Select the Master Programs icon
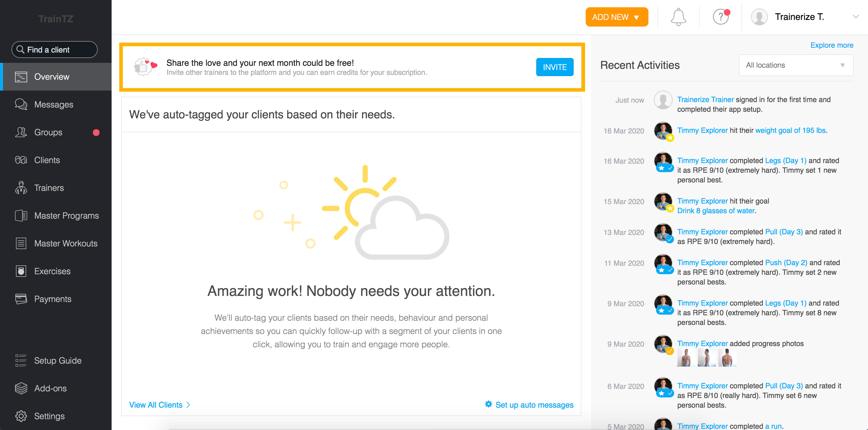Image resolution: width=868 pixels, height=430 pixels. (21, 216)
